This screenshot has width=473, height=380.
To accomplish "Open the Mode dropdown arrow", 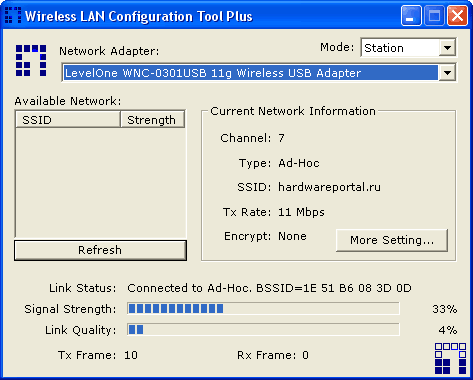I will (x=447, y=48).
